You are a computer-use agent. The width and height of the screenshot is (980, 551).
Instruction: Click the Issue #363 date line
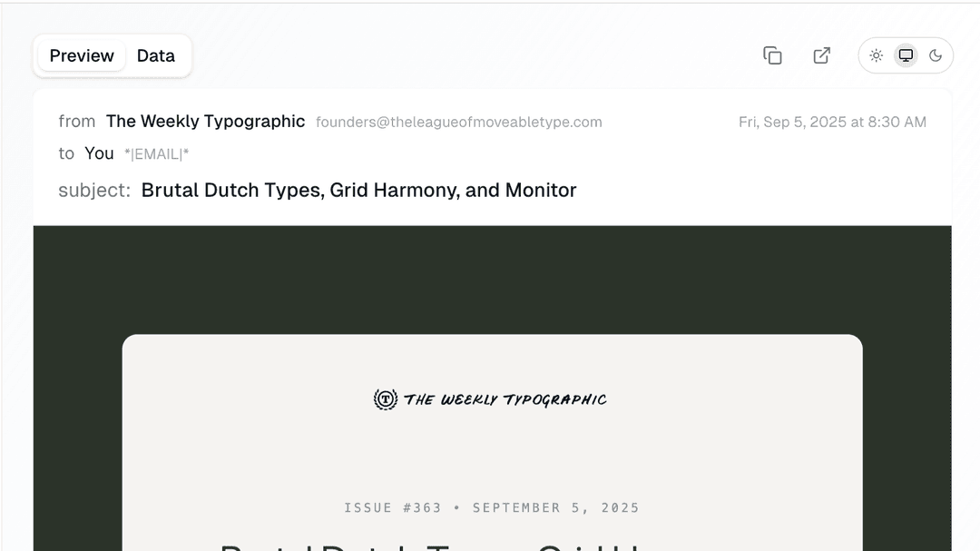(492, 508)
